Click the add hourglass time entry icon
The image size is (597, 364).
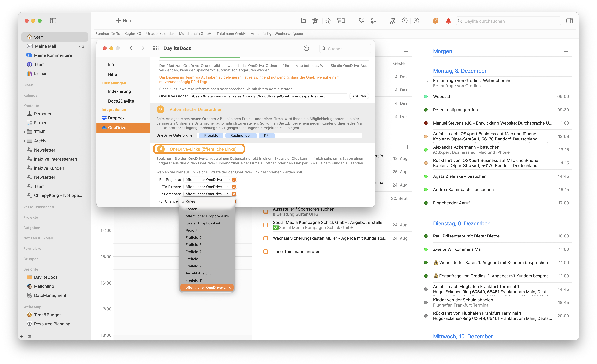point(392,21)
